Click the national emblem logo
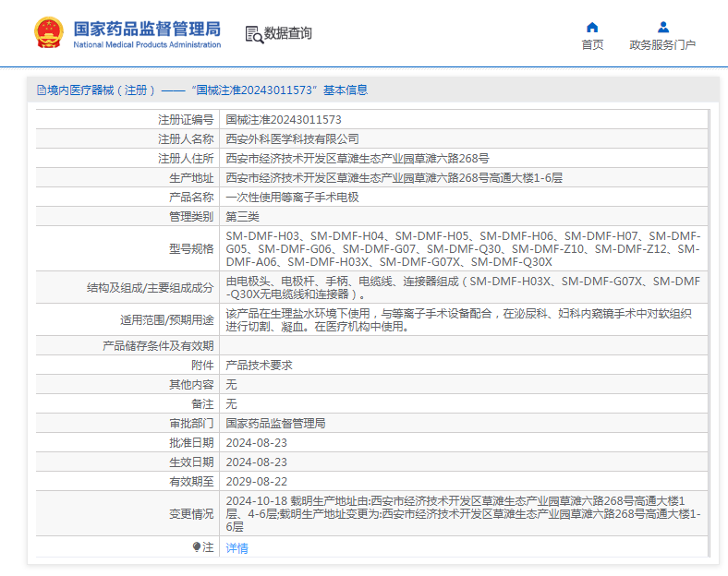Viewport: 728px width, 576px height. (48, 32)
